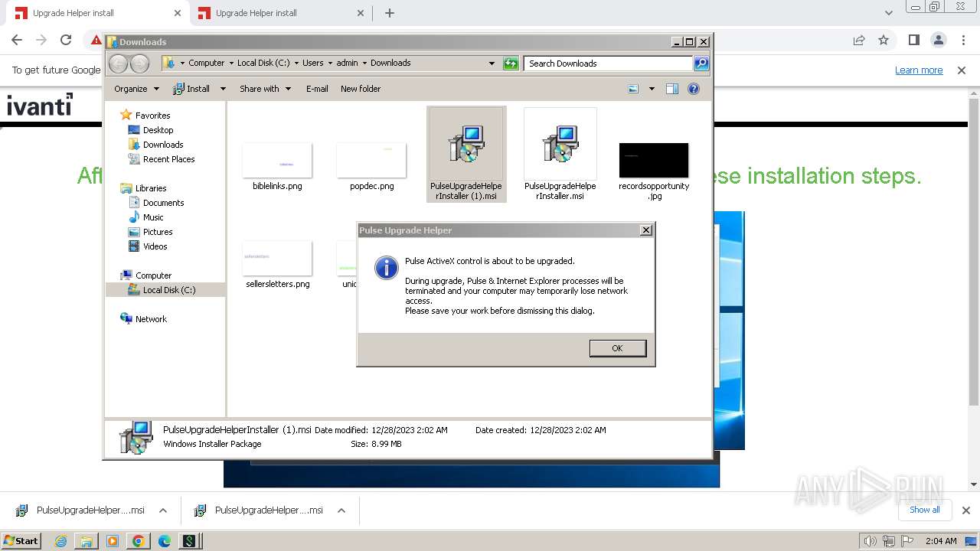Click New folder in Explorer toolbar

361,89
